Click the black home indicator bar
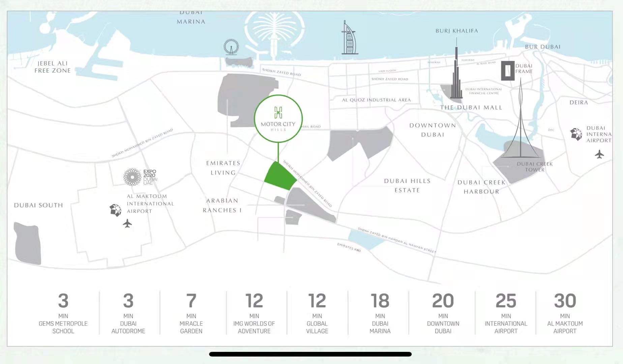This screenshot has height=364, width=623. pyautogui.click(x=310, y=354)
